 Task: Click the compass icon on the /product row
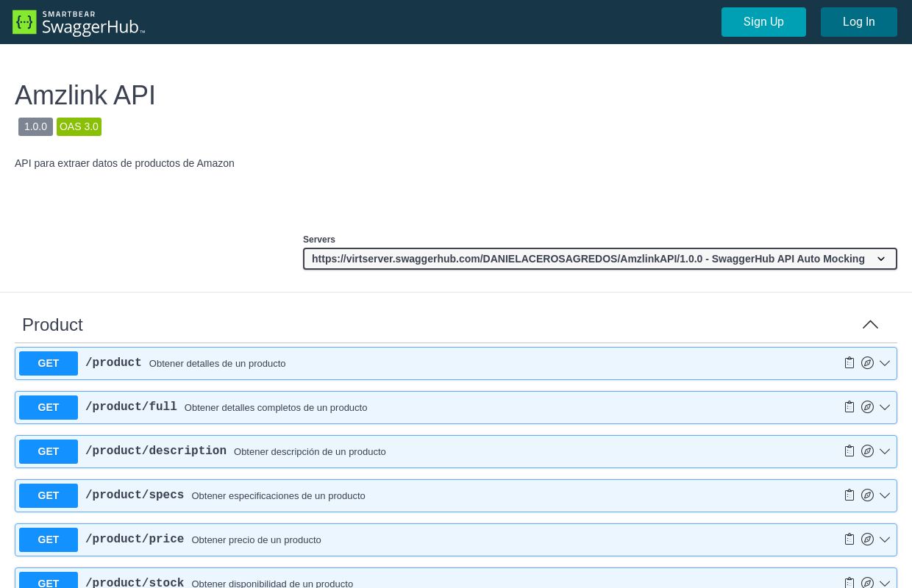(x=868, y=363)
